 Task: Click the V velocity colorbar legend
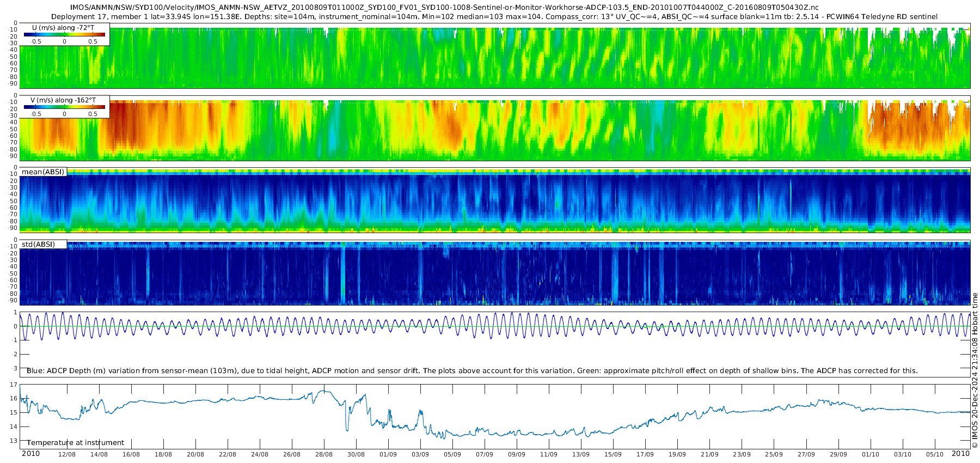pyautogui.click(x=64, y=107)
